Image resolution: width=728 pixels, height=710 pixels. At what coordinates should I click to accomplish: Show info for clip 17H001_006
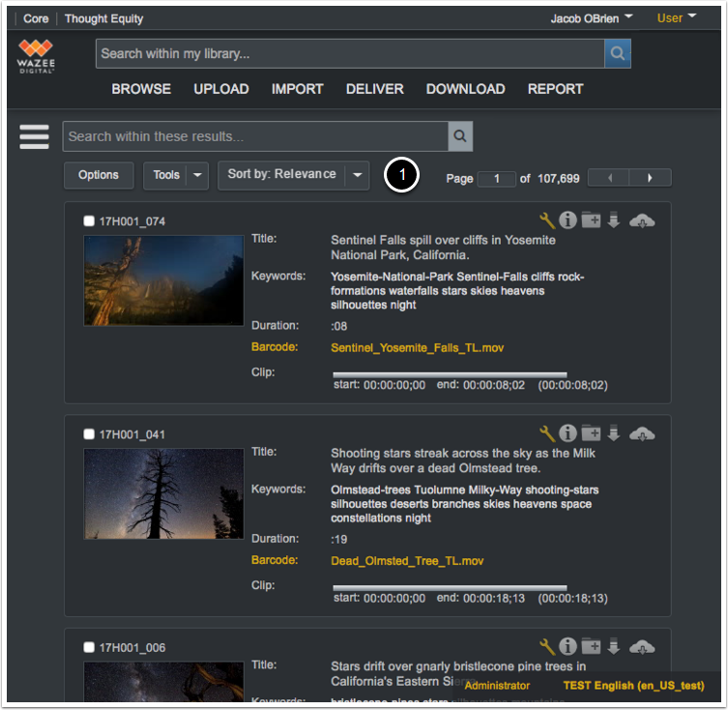click(x=568, y=646)
